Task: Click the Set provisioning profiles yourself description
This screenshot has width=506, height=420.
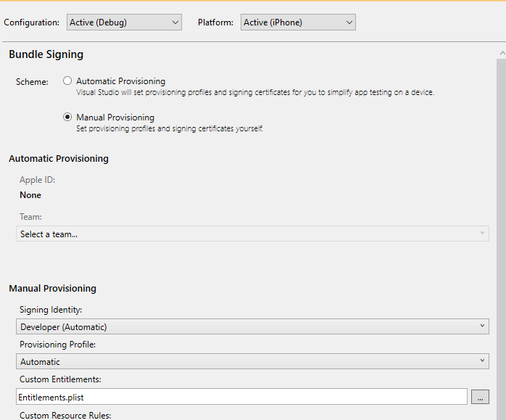Action: [x=170, y=128]
